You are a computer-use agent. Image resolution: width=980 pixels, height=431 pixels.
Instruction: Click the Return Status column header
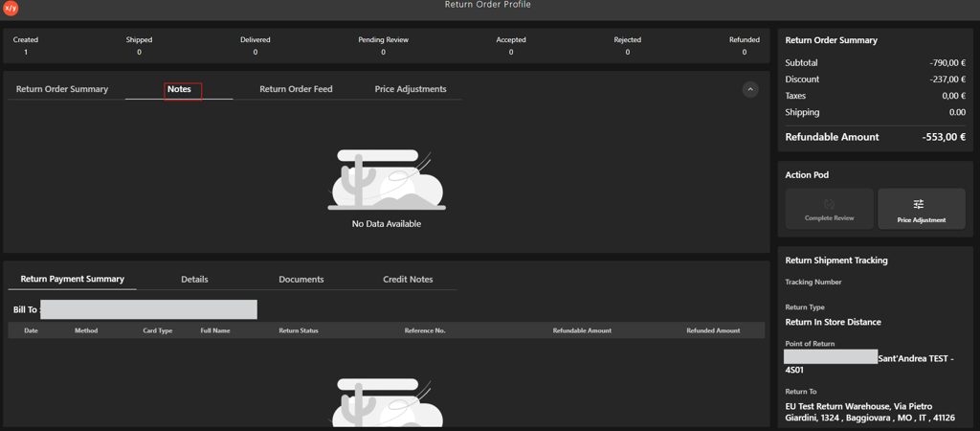tap(299, 330)
